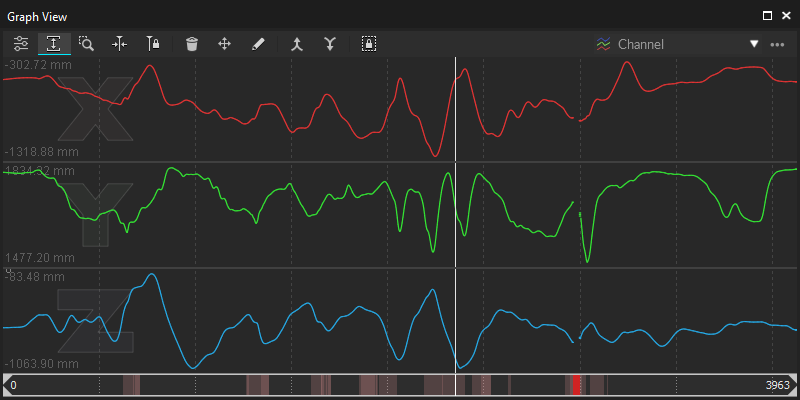Click the red marker in the timeline bar

click(x=576, y=385)
